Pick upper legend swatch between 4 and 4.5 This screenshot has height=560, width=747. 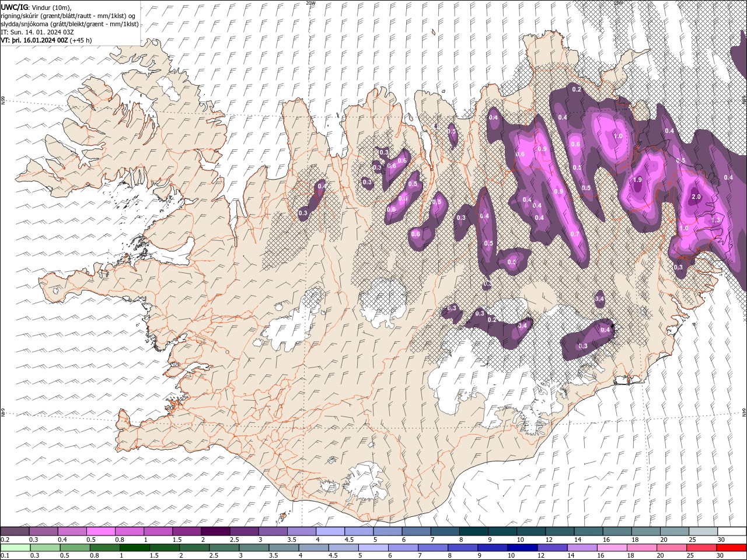pyautogui.click(x=330, y=531)
